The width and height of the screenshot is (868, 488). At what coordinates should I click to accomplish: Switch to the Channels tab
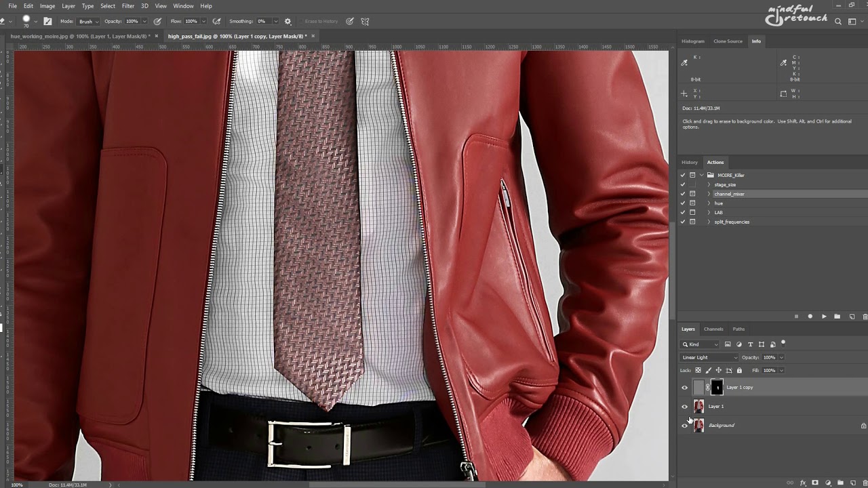point(713,329)
